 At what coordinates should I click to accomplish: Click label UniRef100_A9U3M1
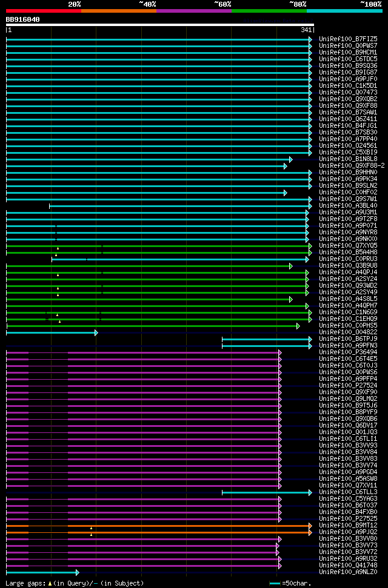pyautogui.click(x=348, y=213)
